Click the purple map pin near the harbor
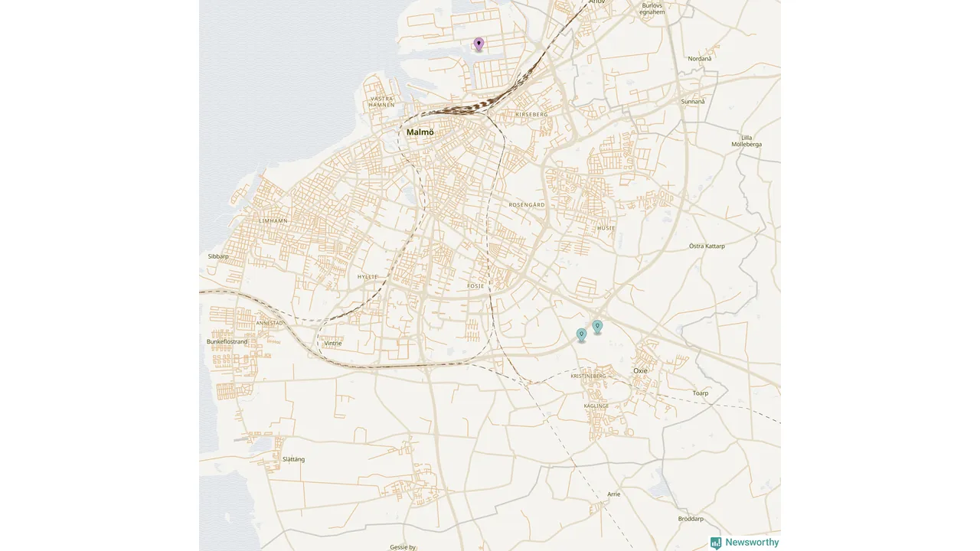This screenshot has width=980, height=551. point(479,44)
